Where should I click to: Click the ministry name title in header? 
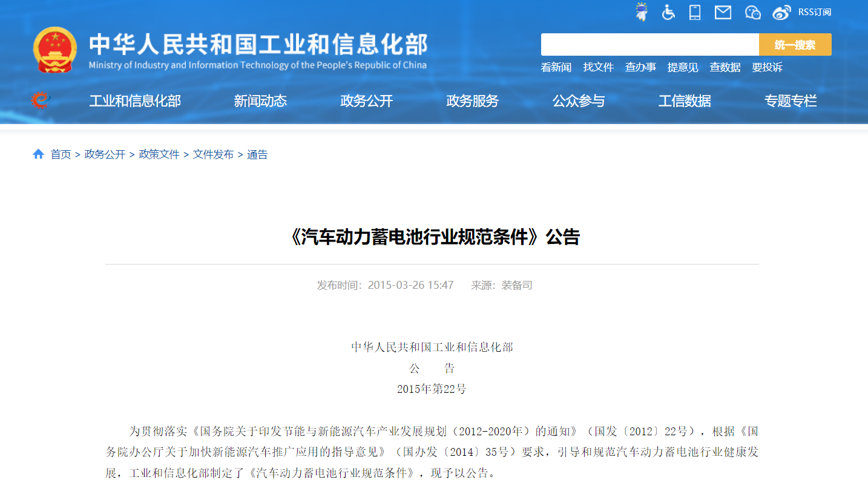pyautogui.click(x=258, y=44)
